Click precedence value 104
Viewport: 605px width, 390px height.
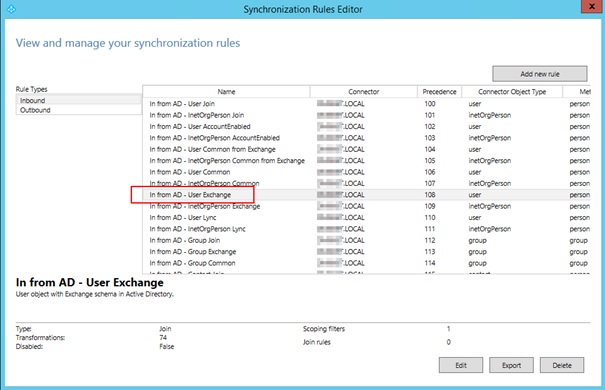(430, 149)
